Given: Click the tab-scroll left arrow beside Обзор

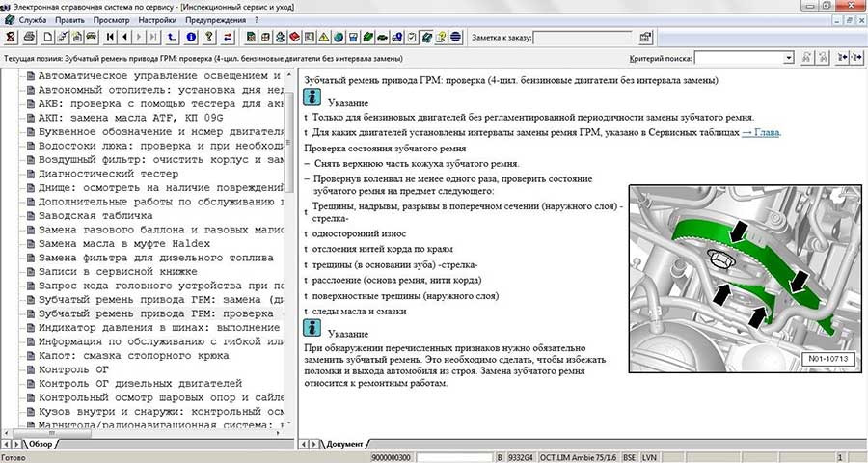Looking at the screenshot, I should pyautogui.click(x=6, y=444).
